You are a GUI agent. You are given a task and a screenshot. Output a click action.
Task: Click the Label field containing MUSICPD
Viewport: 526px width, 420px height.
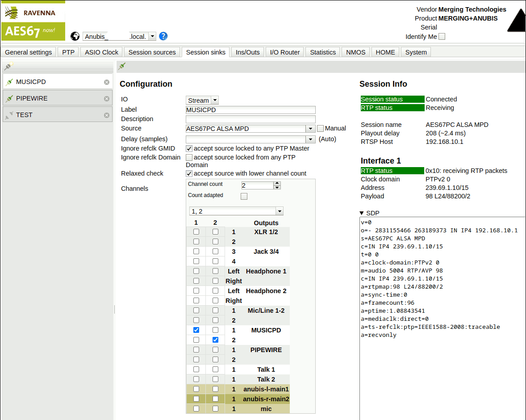coord(250,110)
